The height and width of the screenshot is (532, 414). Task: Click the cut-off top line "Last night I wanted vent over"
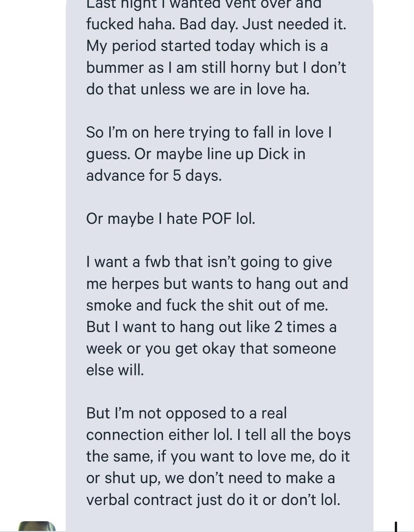click(x=203, y=5)
